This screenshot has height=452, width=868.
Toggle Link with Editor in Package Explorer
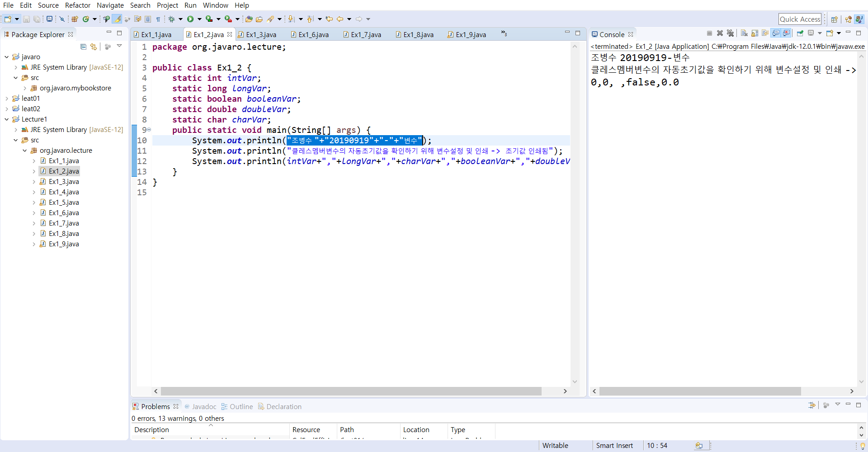click(94, 47)
